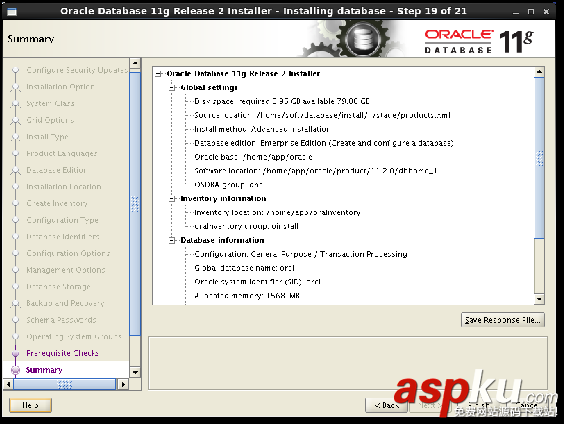The width and height of the screenshot is (564, 424).
Task: Select the Oracle base /home/app/oracle row
Action: point(253,157)
